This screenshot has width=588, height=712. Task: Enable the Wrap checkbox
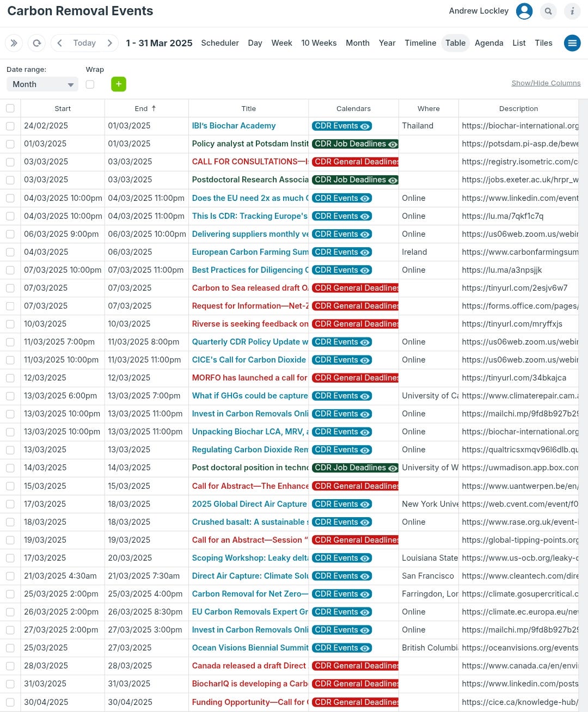(90, 84)
